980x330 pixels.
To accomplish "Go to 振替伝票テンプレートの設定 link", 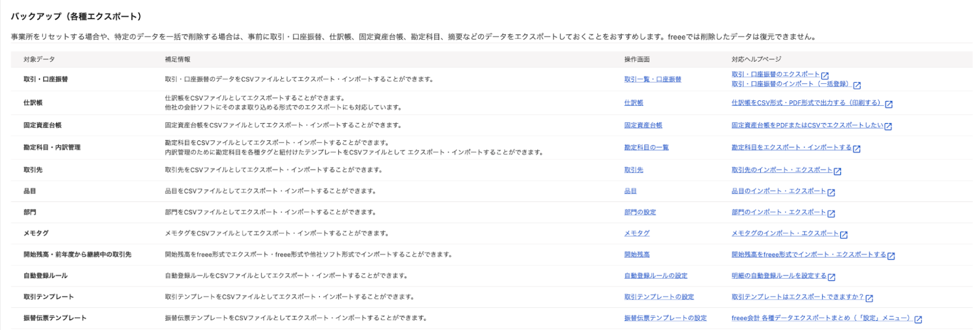I will 665,318.
